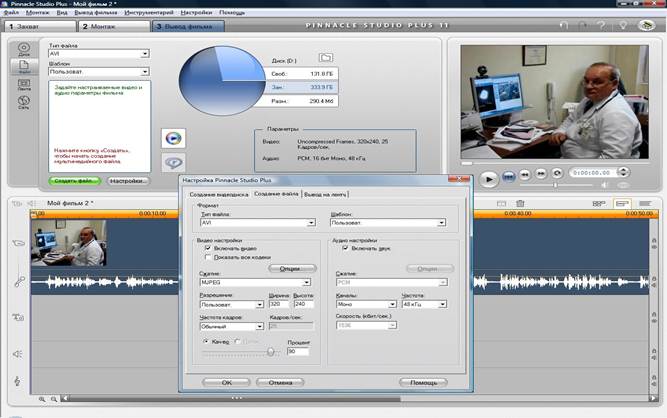Screen dimensions: 667x418
Task: Click the title overlay track icon
Action: click(18, 317)
